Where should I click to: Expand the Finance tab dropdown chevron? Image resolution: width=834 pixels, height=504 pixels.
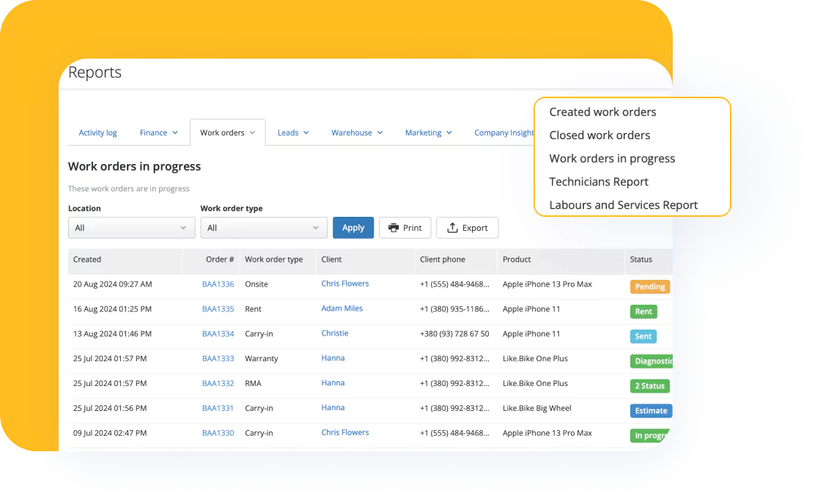[x=175, y=133]
